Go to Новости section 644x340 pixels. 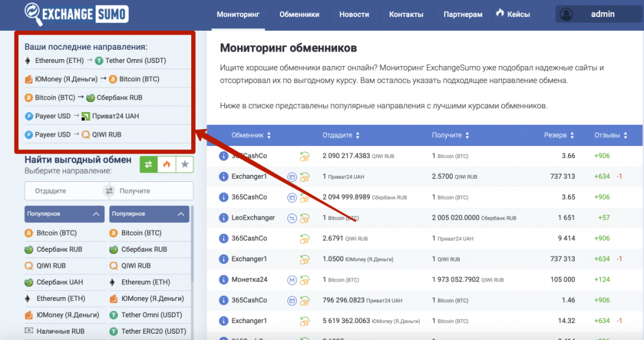pos(354,14)
